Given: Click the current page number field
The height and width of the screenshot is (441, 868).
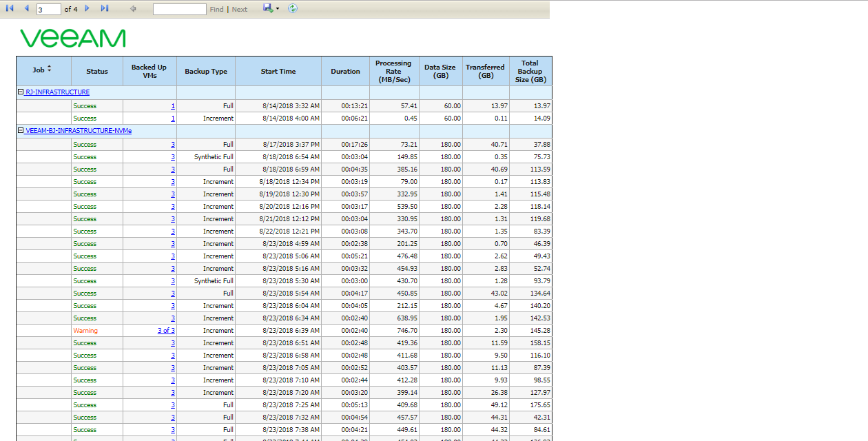Looking at the screenshot, I should coord(49,9).
